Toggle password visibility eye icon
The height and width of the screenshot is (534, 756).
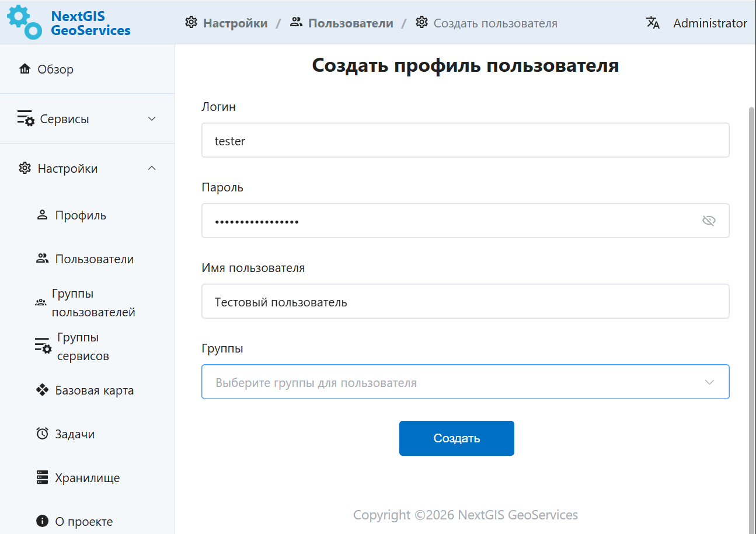pos(709,221)
